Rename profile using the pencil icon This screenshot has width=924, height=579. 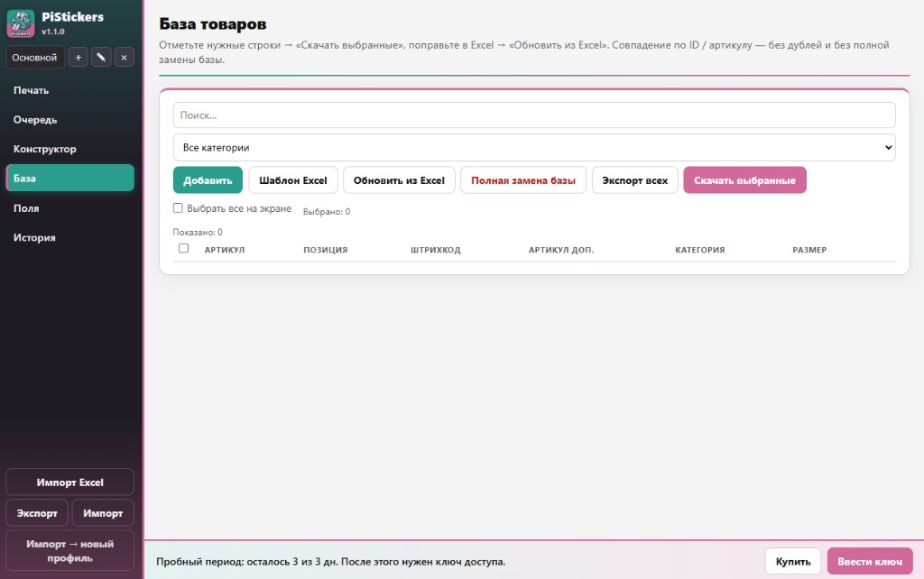101,57
